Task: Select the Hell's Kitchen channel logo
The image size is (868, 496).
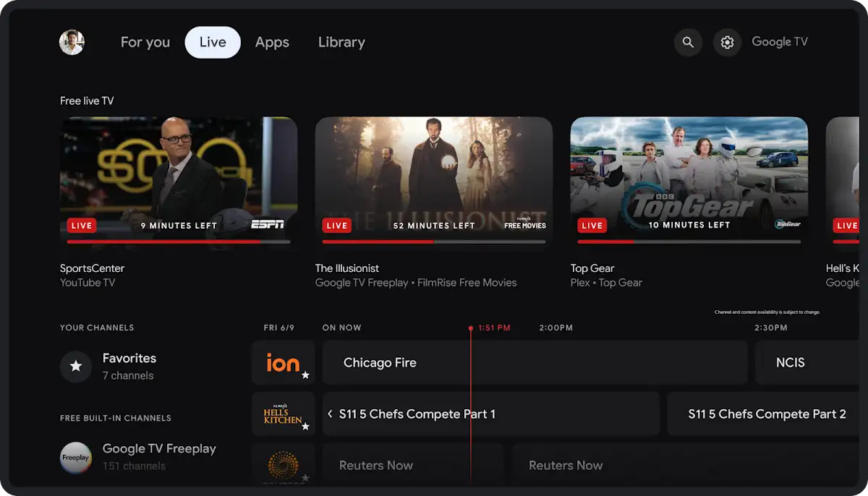Action: click(x=284, y=414)
